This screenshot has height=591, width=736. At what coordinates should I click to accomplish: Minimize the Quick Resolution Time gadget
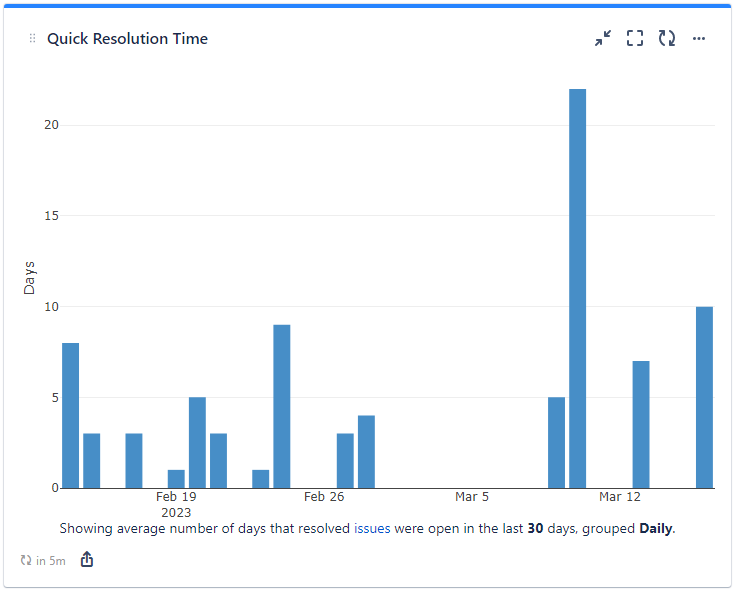pos(602,39)
